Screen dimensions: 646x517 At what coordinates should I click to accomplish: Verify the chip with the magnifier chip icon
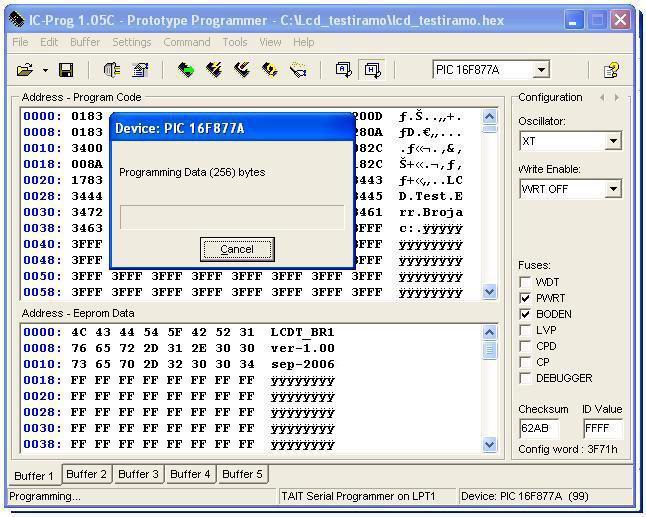pyautogui.click(x=298, y=70)
